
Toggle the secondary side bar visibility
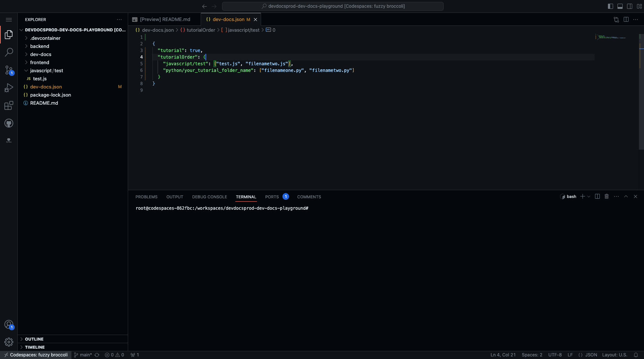630,6
